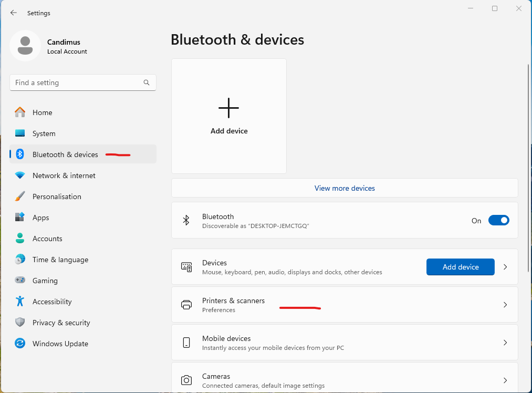Go to System settings
Image resolution: width=532 pixels, height=393 pixels.
pyautogui.click(x=83, y=133)
